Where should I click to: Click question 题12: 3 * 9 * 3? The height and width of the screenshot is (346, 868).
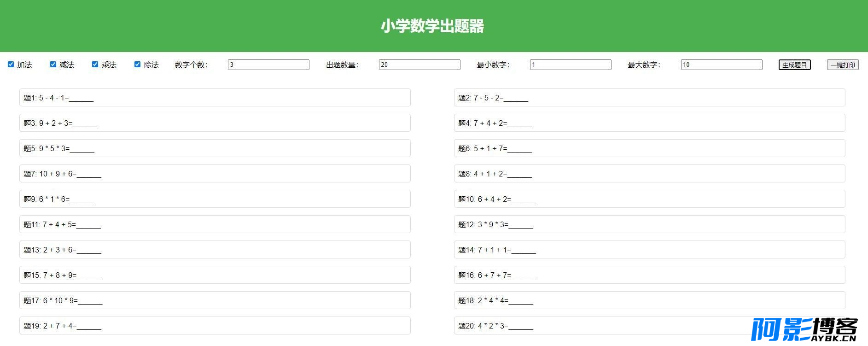click(x=650, y=224)
